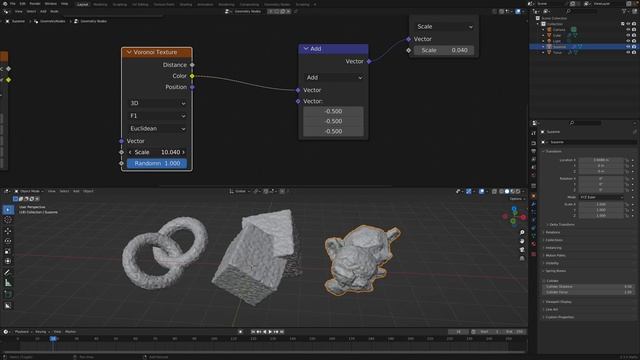Toggle viewport visibility eye for the Light row
The width and height of the screenshot is (640, 360).
628,41
